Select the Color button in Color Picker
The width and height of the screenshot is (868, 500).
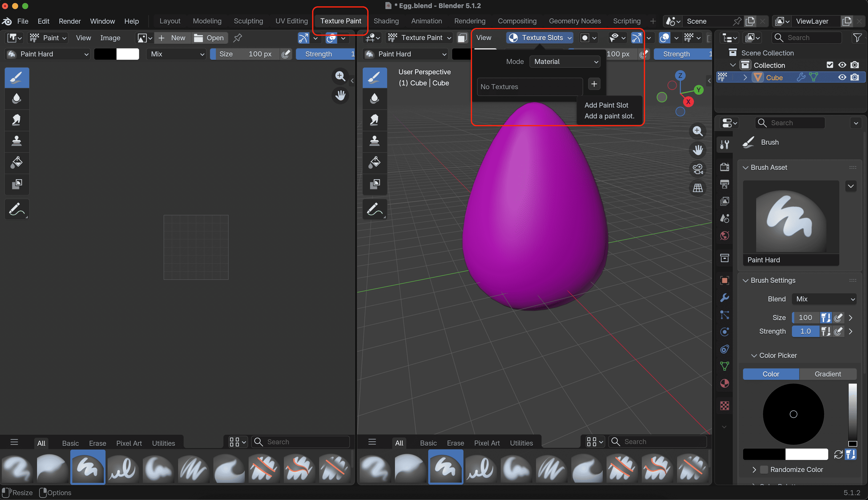pyautogui.click(x=771, y=374)
